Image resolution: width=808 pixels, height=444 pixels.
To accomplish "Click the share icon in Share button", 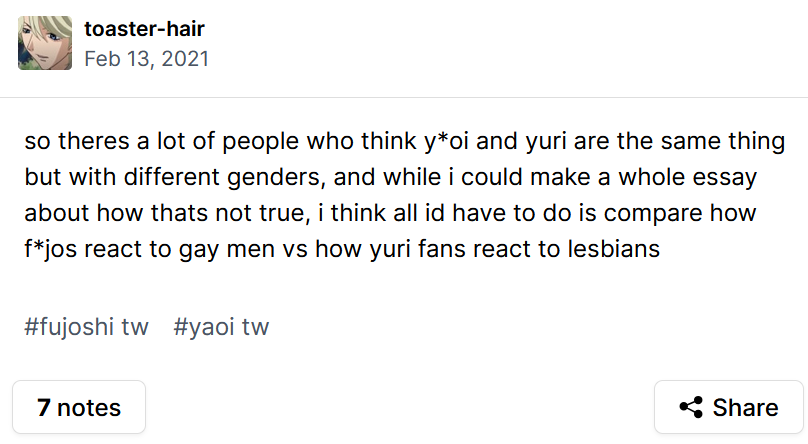I will point(691,408).
